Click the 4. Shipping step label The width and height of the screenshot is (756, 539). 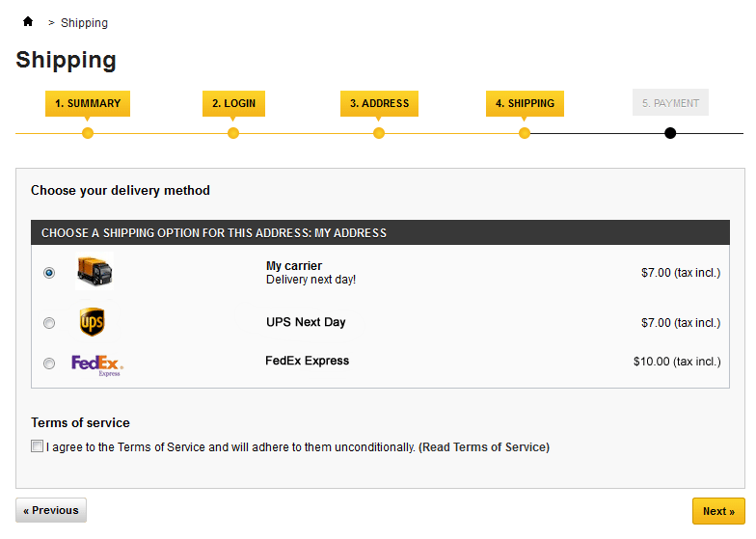(525, 103)
